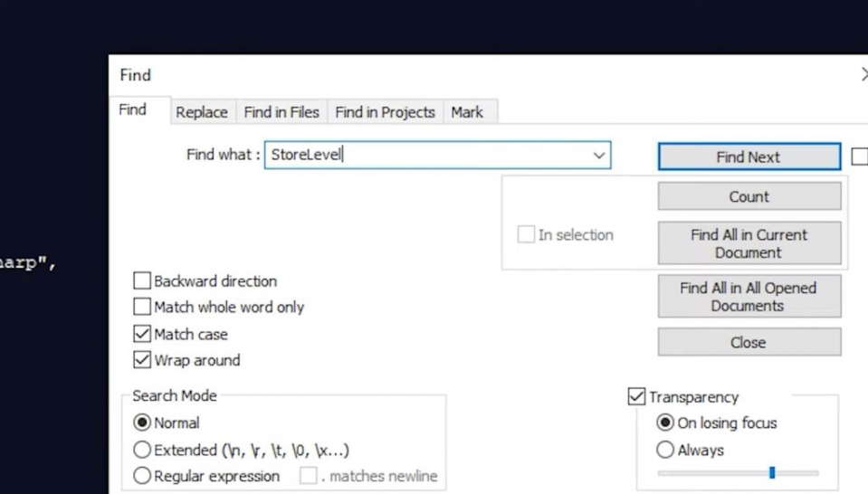Image resolution: width=868 pixels, height=494 pixels.
Task: Close the dialog using the Close button
Action: pyautogui.click(x=749, y=343)
